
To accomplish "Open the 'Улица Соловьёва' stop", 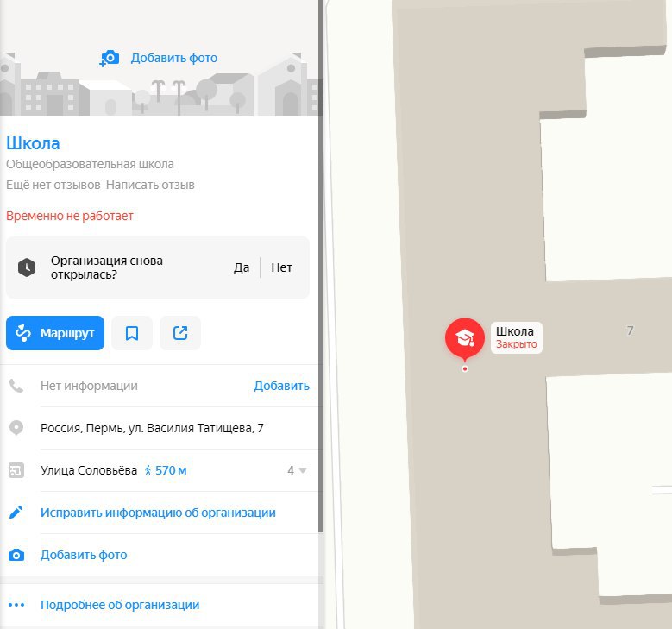I will tap(89, 470).
